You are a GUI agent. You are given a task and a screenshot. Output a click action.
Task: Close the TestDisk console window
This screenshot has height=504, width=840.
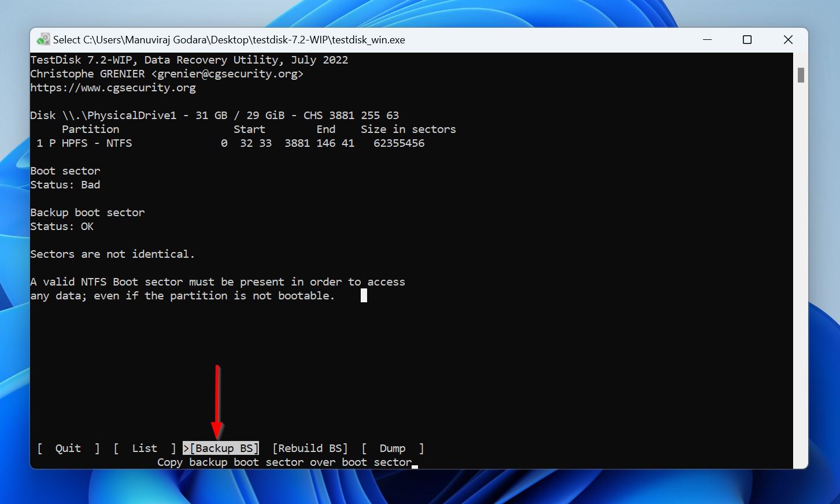pyautogui.click(x=788, y=40)
